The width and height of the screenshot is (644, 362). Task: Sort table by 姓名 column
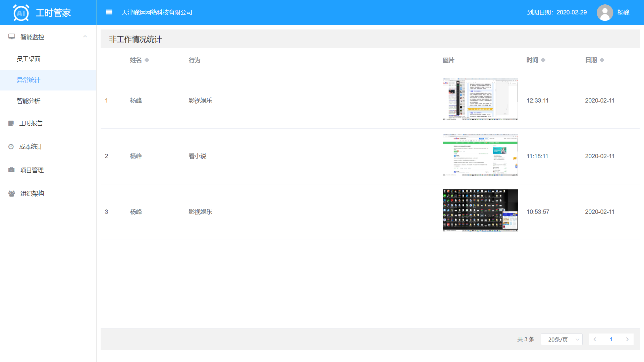click(x=147, y=60)
